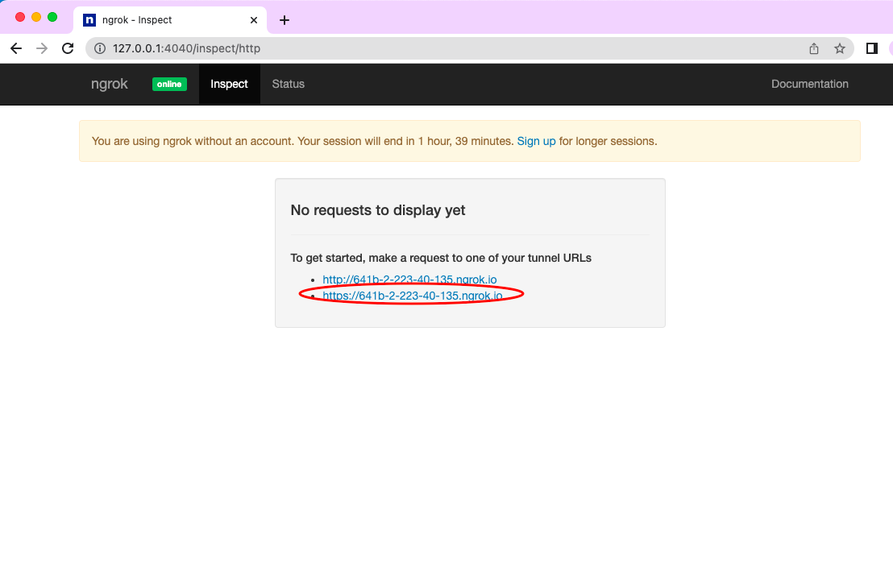This screenshot has height=588, width=893.
Task: Open the Status tab
Action: pyautogui.click(x=289, y=84)
